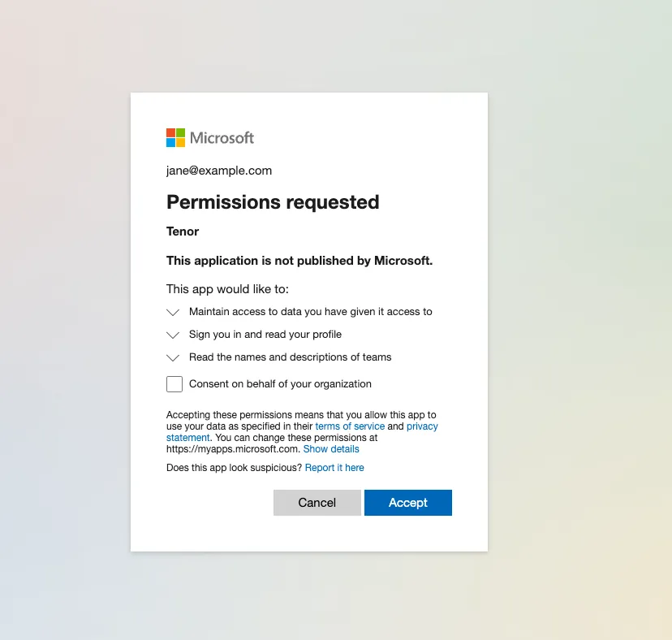672x640 pixels.
Task: Report suspicious app via Report it here
Action: [334, 468]
